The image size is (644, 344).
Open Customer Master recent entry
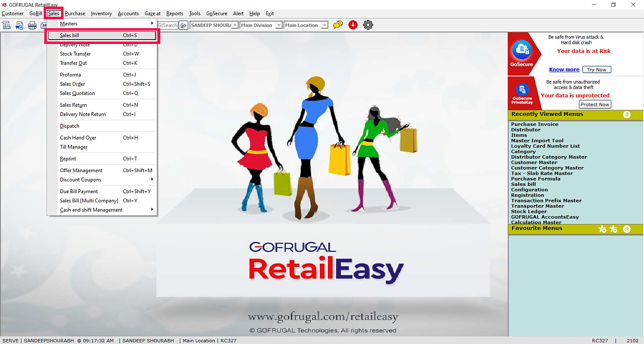pyautogui.click(x=534, y=162)
